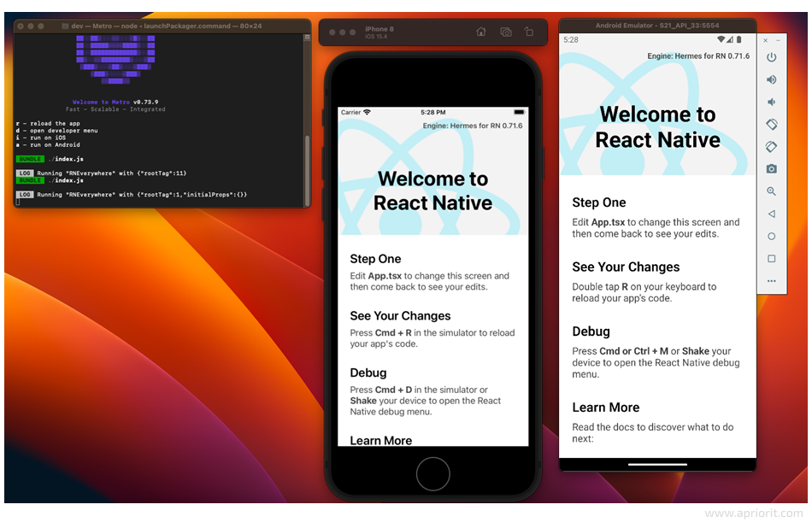Open emulator extended controls (three dots)
The width and height of the screenshot is (812, 528).
(771, 281)
